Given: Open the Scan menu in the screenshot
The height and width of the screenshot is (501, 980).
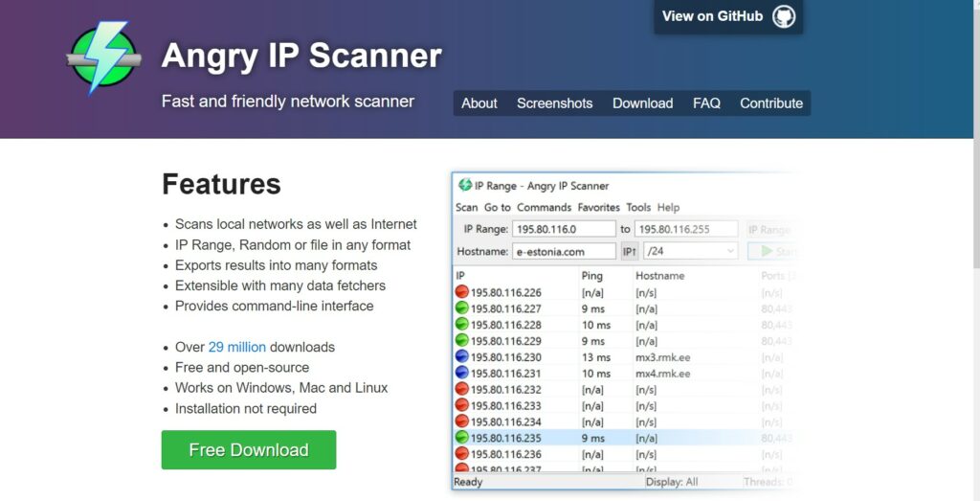Looking at the screenshot, I should pyautogui.click(x=467, y=207).
